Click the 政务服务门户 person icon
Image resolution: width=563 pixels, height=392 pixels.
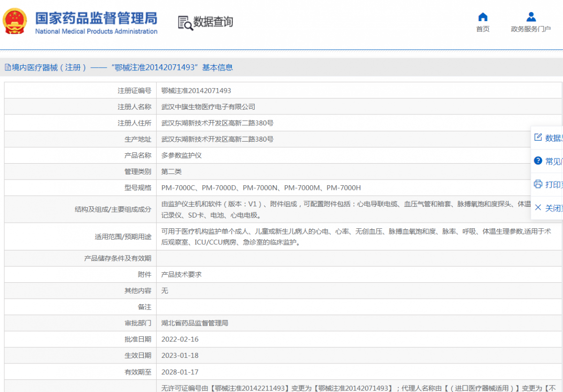(x=531, y=17)
